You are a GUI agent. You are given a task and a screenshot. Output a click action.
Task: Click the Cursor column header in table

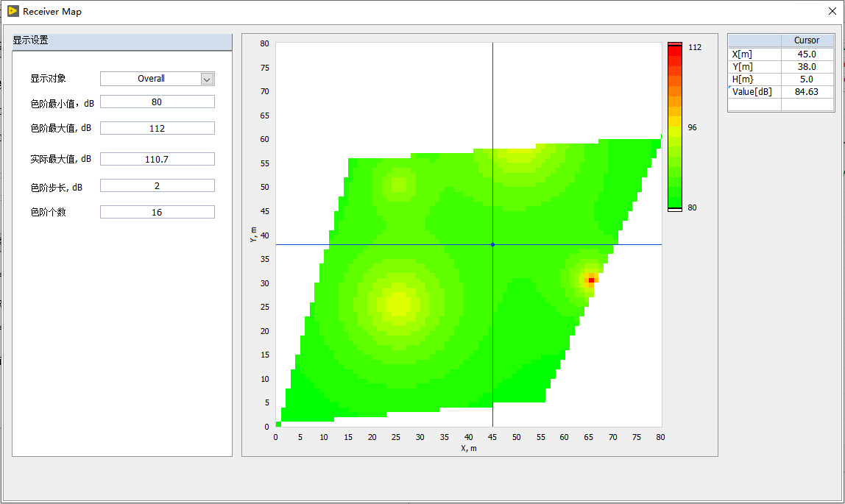807,40
